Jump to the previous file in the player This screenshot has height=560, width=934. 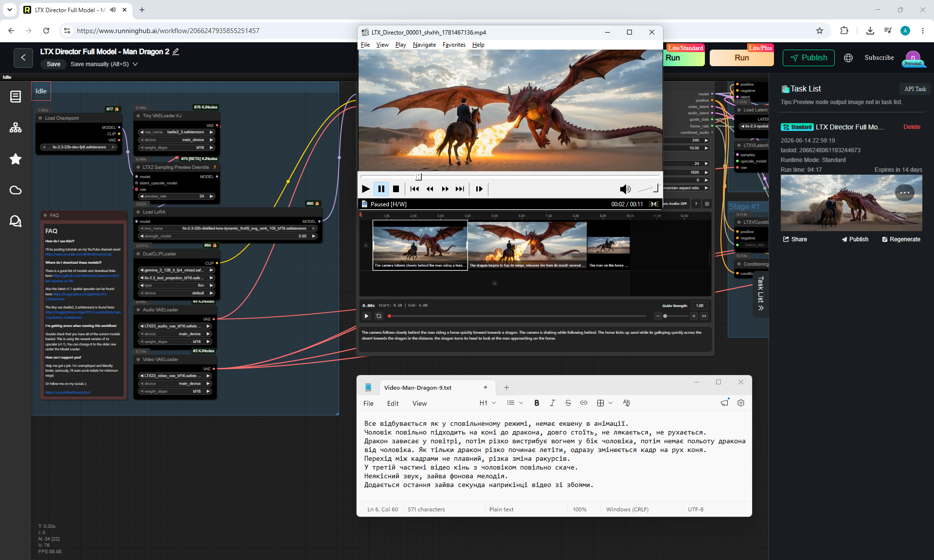(414, 189)
